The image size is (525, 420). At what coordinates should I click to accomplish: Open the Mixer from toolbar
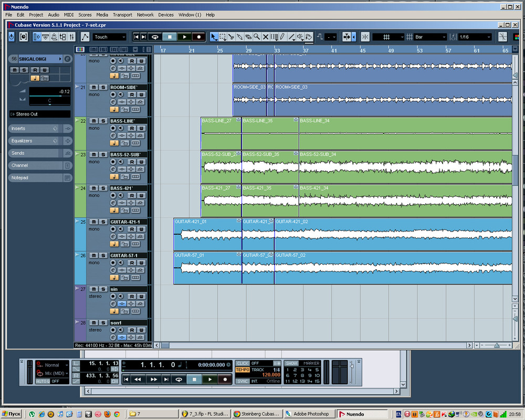click(71, 37)
